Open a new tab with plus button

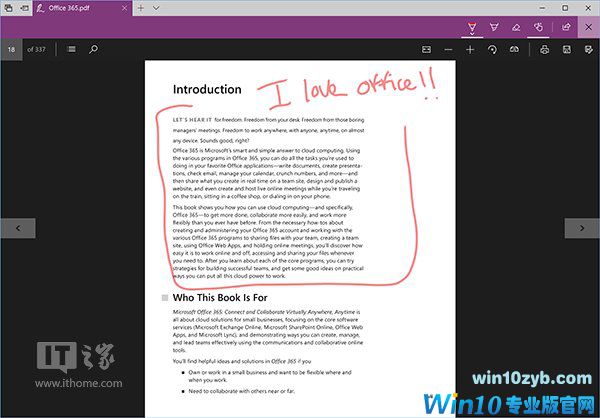click(x=141, y=8)
